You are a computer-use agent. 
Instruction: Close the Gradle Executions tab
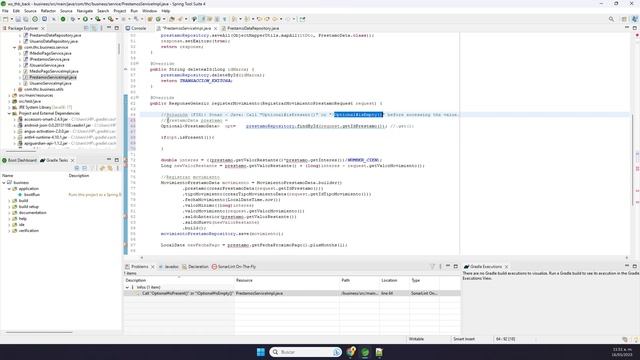coord(507,267)
